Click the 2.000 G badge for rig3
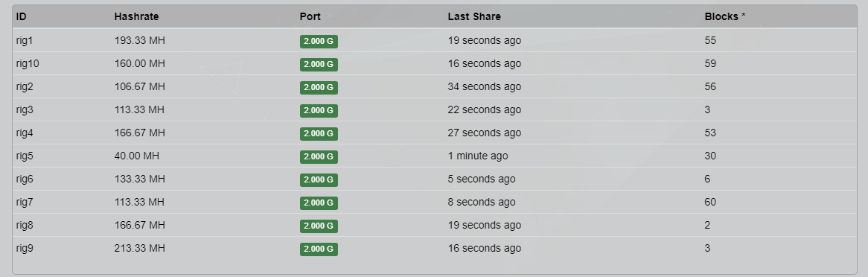Viewport: 868px width, 277px height. [319, 111]
